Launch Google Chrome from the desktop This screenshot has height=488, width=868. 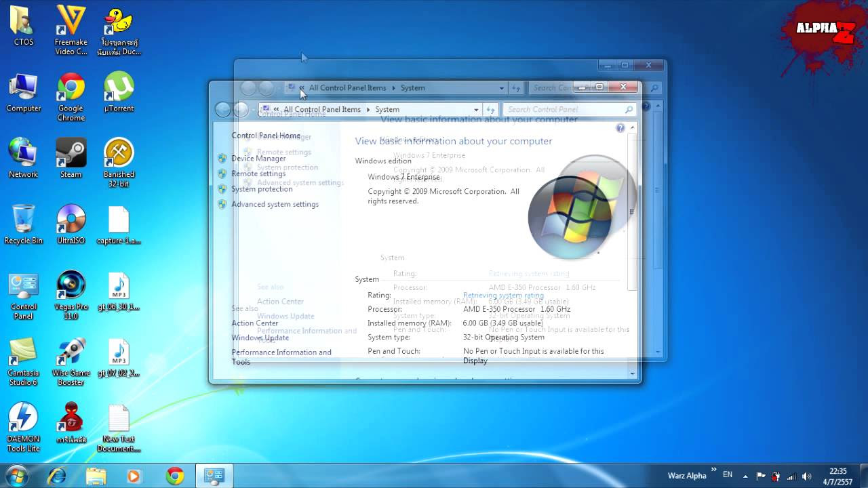pyautogui.click(x=71, y=97)
